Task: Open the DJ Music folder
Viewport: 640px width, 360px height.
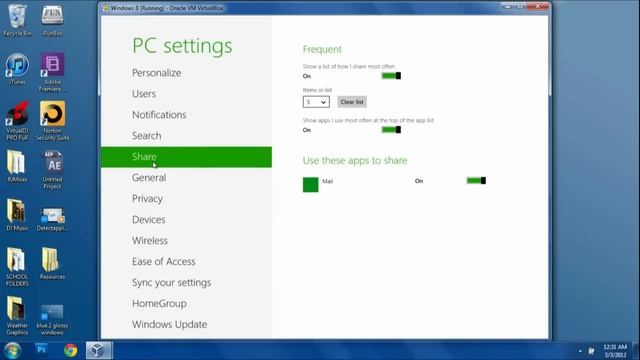Action: pyautogui.click(x=17, y=215)
